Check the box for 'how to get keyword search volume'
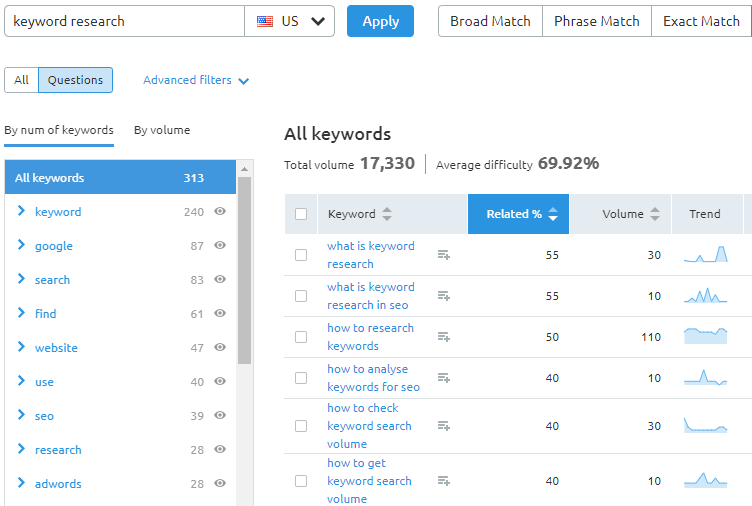The width and height of the screenshot is (752, 506). [x=301, y=481]
